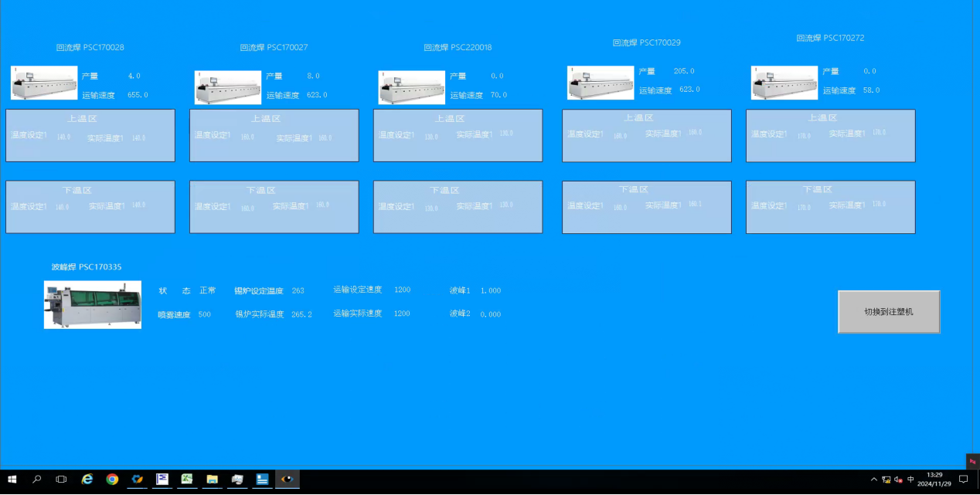Open Google Chrome from the taskbar

[112, 480]
